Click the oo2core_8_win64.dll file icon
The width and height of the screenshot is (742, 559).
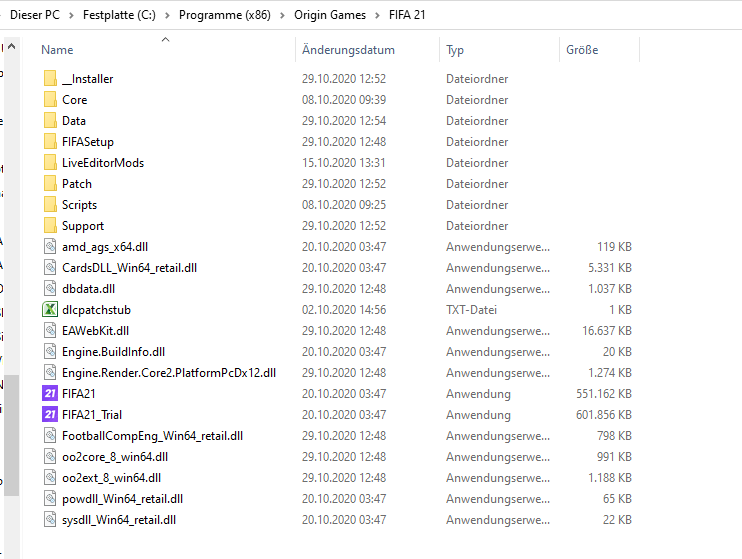[x=50, y=456]
